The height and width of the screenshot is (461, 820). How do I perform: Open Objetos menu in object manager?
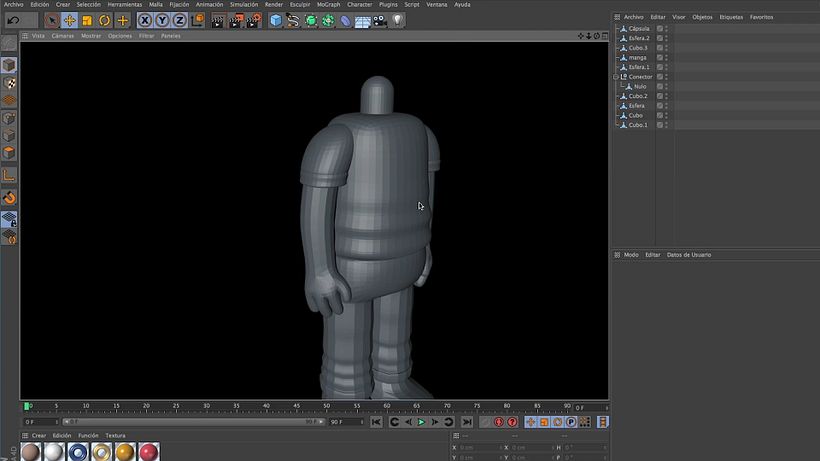click(702, 17)
